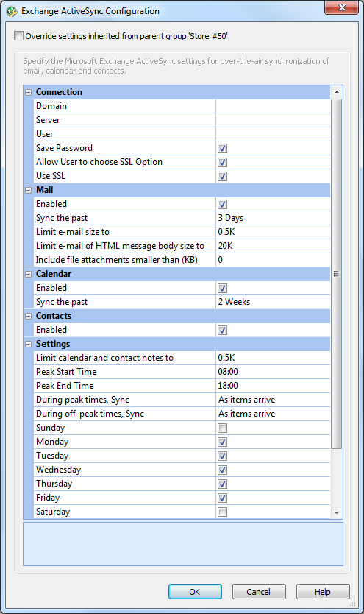364x614 pixels.
Task: Click the OK button
Action: pyautogui.click(x=195, y=592)
